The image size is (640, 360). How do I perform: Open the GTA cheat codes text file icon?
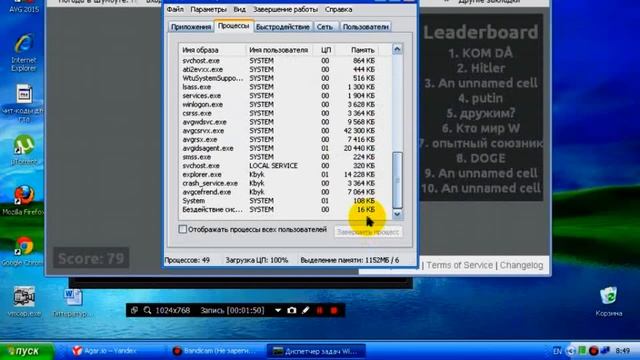[x=23, y=103]
